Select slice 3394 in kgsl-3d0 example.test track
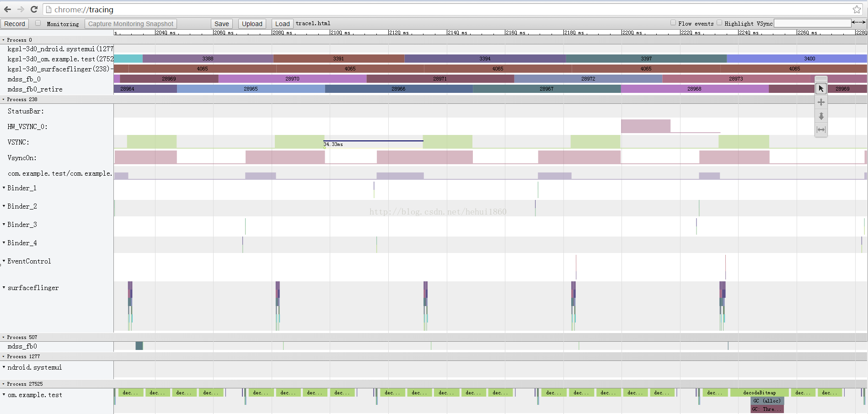868x414 pixels. pos(485,59)
